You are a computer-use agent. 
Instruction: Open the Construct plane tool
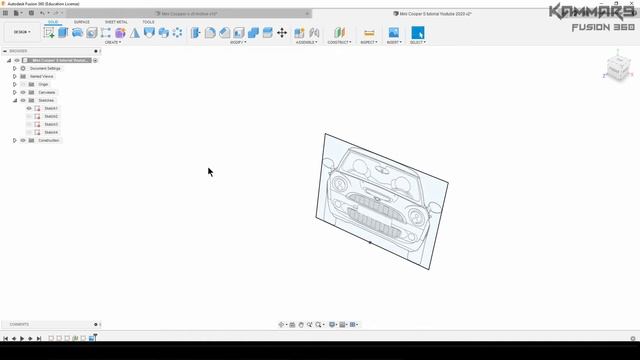click(x=339, y=33)
